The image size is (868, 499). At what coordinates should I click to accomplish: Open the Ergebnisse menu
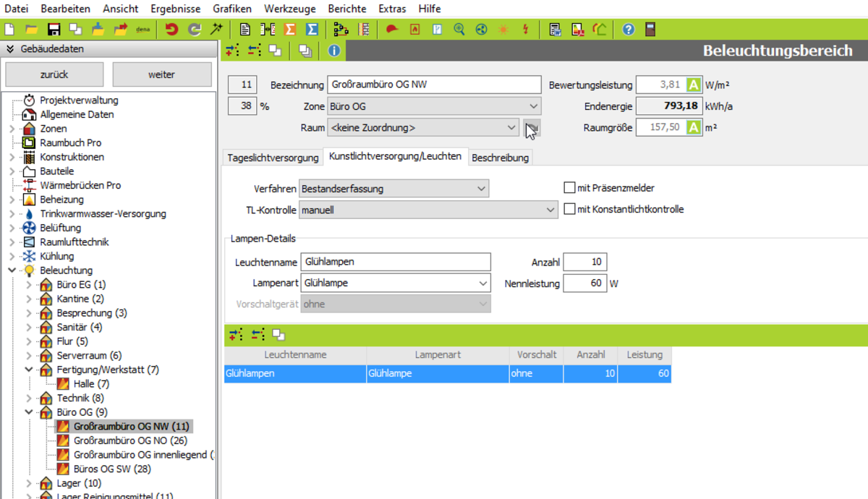pyautogui.click(x=174, y=9)
